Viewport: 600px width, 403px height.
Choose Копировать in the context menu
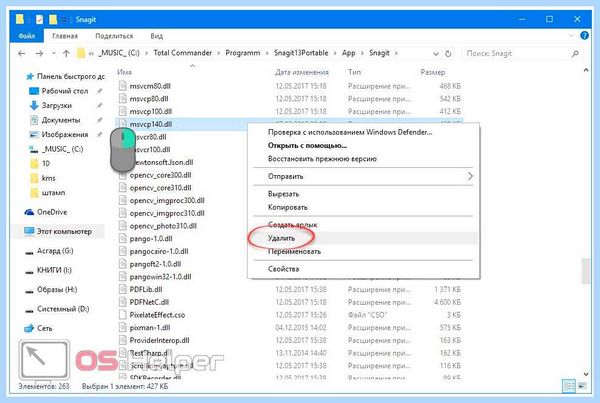pyautogui.click(x=363, y=207)
